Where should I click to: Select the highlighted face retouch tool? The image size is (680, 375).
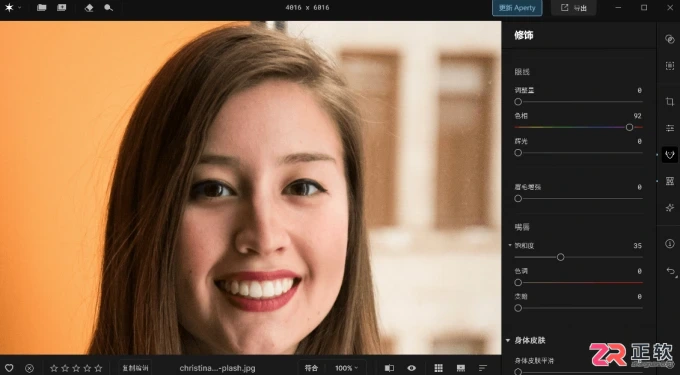click(x=670, y=155)
